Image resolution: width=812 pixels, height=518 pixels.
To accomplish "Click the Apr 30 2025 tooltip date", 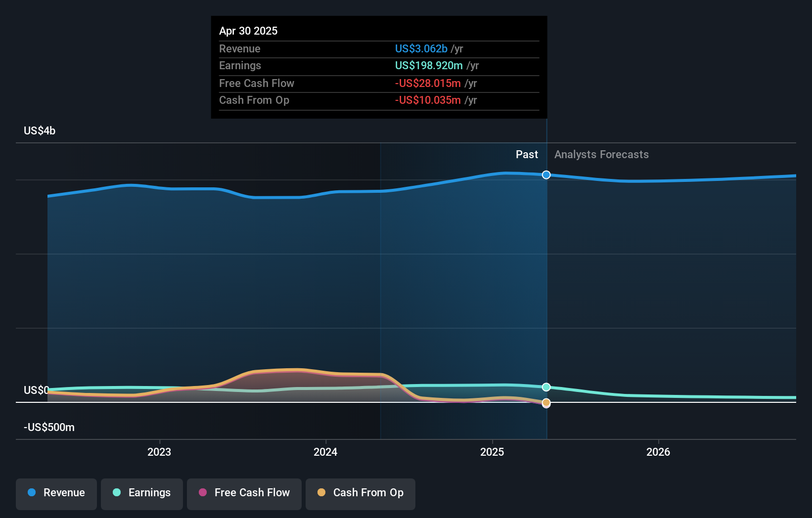I will [248, 31].
